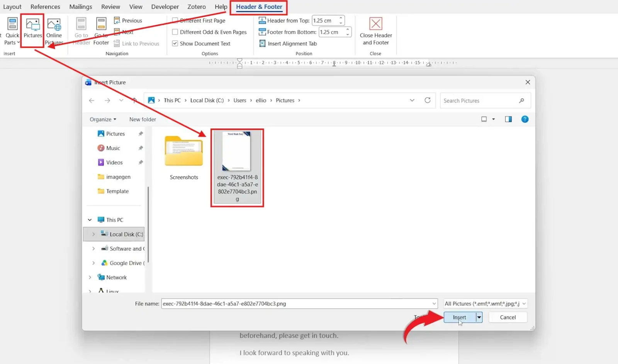Click Link to Previous in Navigation
The height and width of the screenshot is (364, 618).
136,44
